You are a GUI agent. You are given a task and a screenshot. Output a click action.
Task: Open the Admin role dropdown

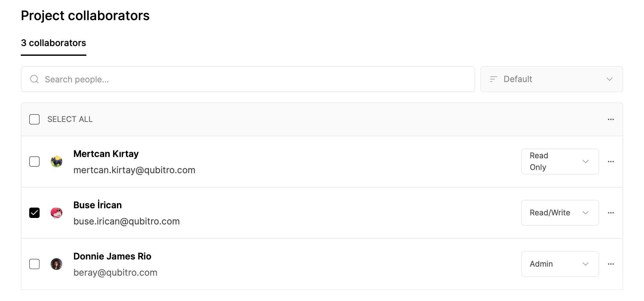tap(560, 264)
